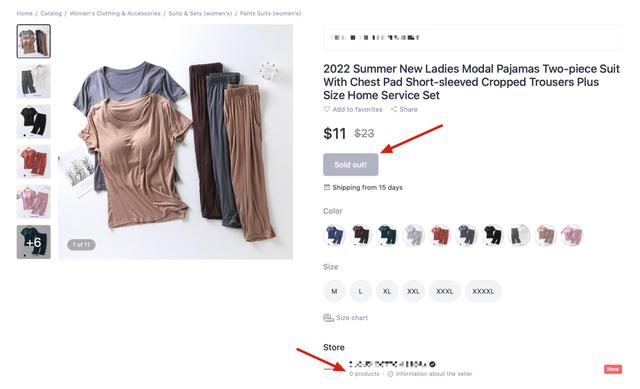Image resolution: width=640 pixels, height=389 pixels.
Task: Go to Home breadcrumb
Action: pyautogui.click(x=24, y=13)
